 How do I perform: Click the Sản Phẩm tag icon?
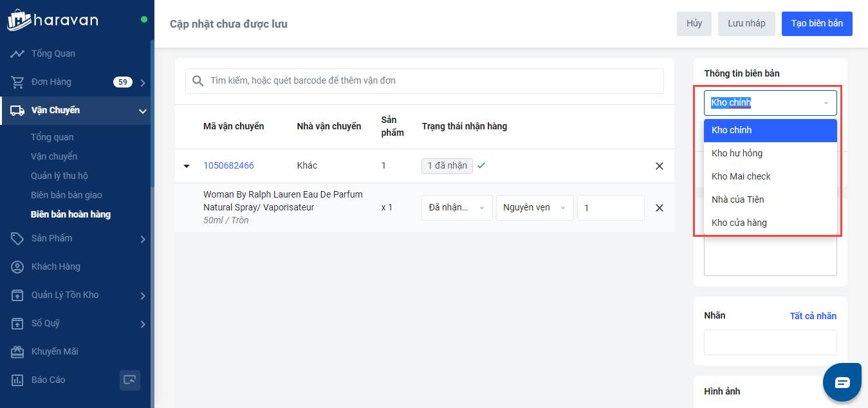pos(17,238)
